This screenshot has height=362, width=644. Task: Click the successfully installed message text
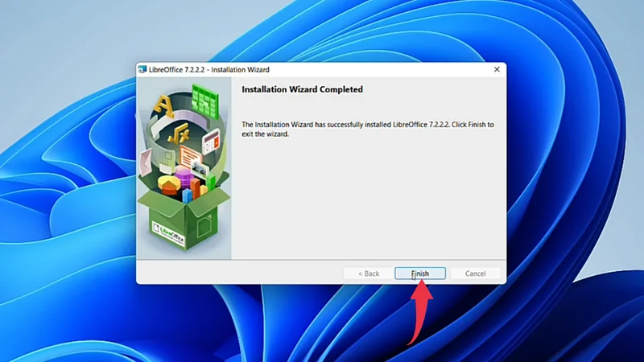tap(367, 130)
